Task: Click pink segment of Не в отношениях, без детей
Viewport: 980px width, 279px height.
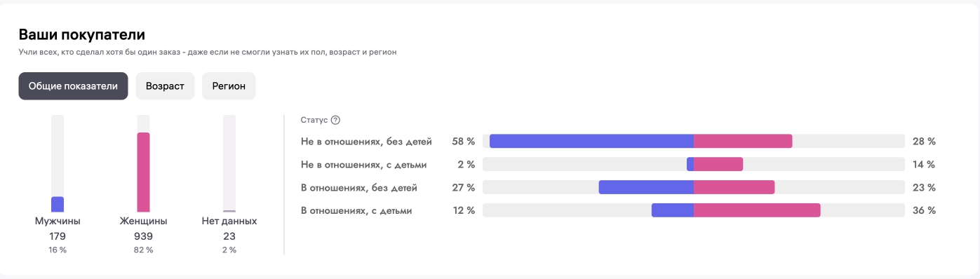Action: click(743, 141)
